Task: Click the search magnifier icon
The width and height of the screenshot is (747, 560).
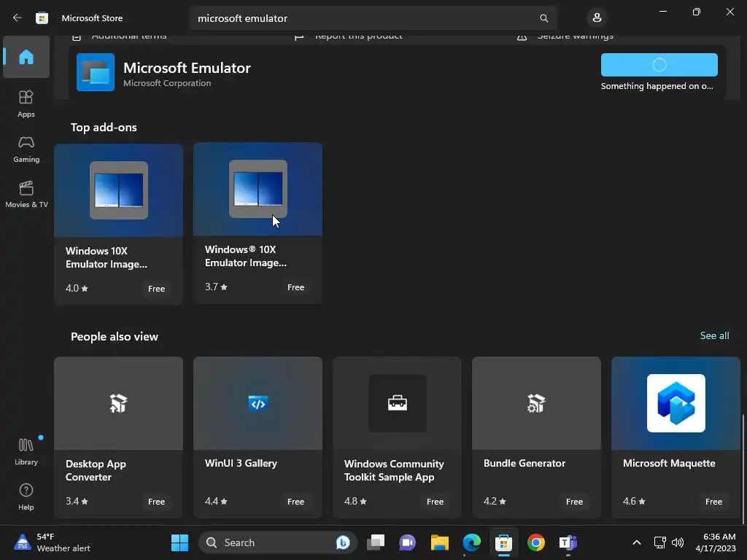Action: point(543,18)
